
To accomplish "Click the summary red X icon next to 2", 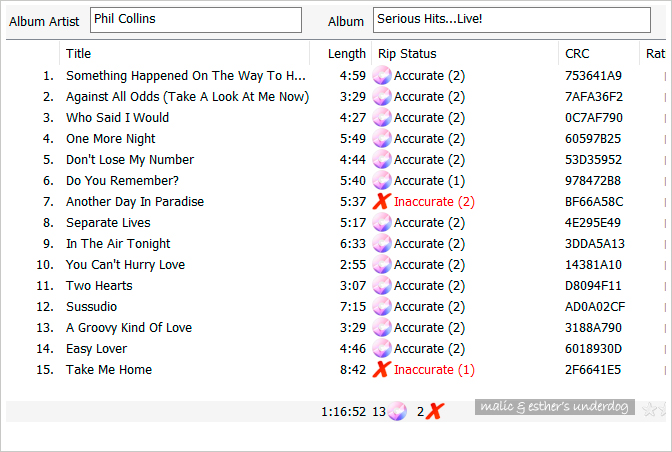I will [435, 412].
